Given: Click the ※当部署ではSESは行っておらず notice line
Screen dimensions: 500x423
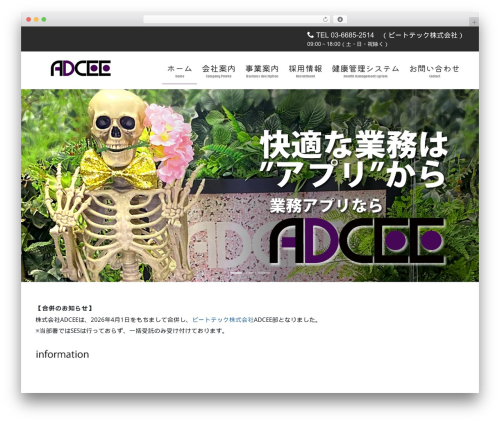Looking at the screenshot, I should 131,331.
